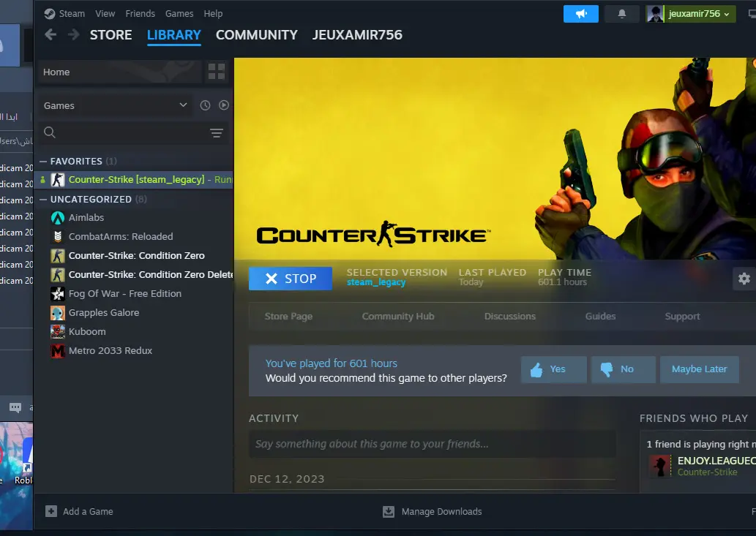Switch to collections grid view icon
756x536 pixels.
click(217, 72)
